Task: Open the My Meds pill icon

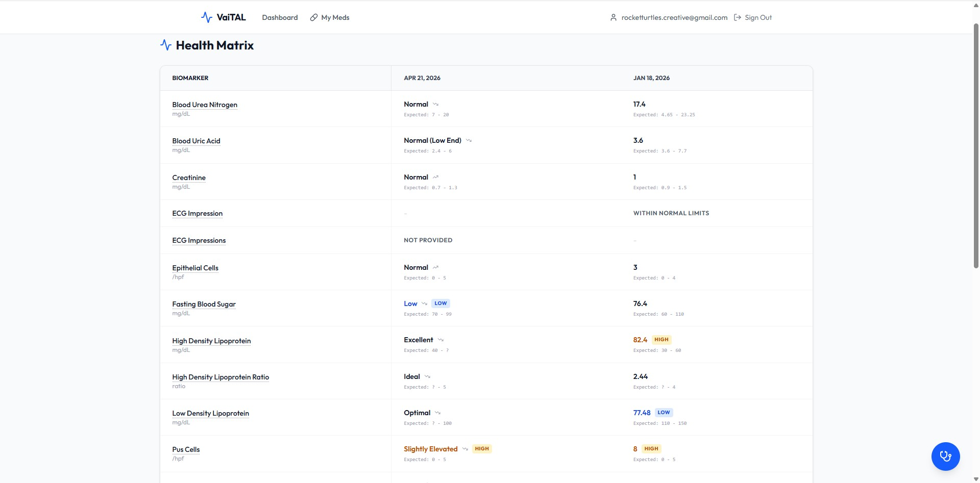Action: 314,17
